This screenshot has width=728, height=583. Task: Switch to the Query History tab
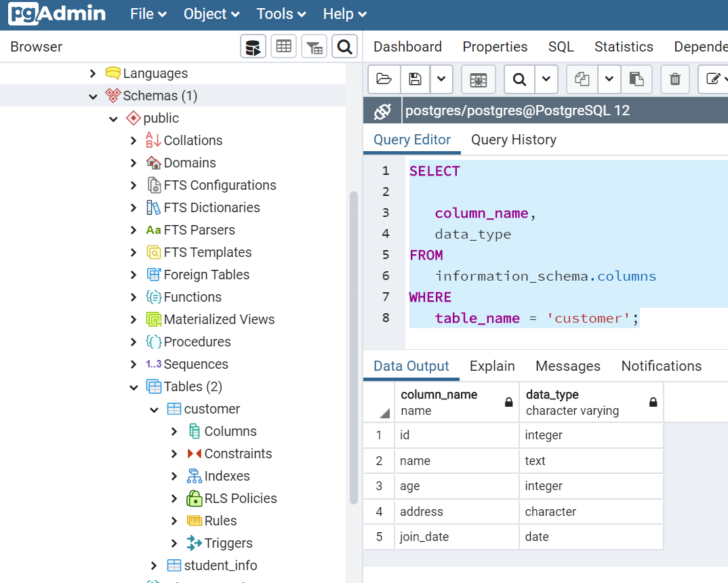(x=513, y=140)
